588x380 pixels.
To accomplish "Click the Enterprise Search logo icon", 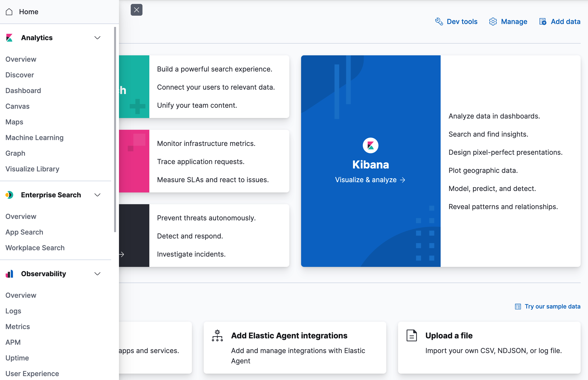I will click(x=9, y=195).
